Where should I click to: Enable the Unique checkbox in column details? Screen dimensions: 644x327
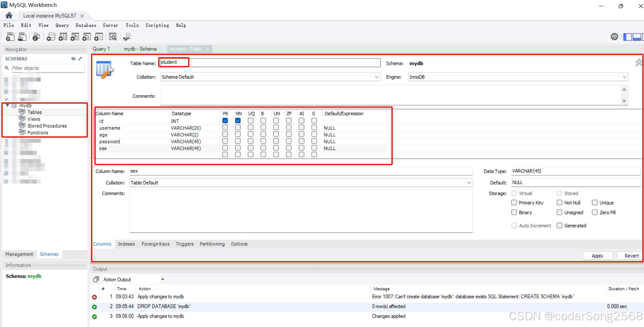pos(595,203)
